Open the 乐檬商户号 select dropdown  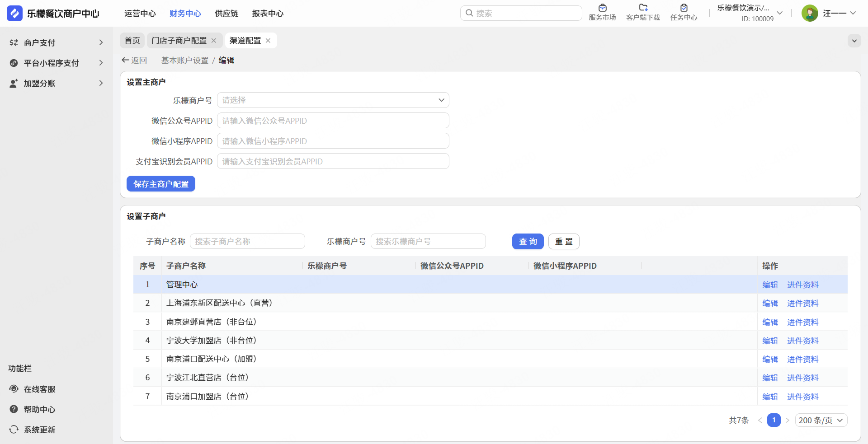pos(333,100)
